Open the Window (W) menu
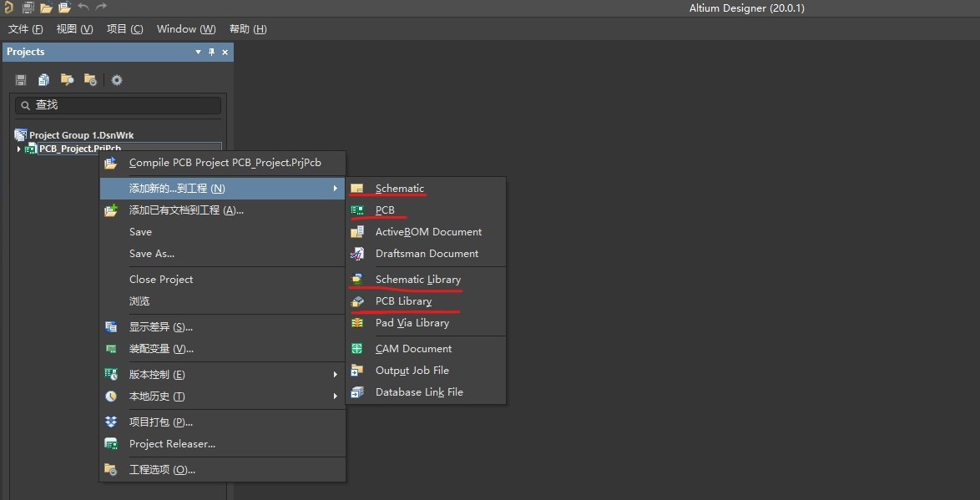The height and width of the screenshot is (500, 980). click(x=186, y=28)
